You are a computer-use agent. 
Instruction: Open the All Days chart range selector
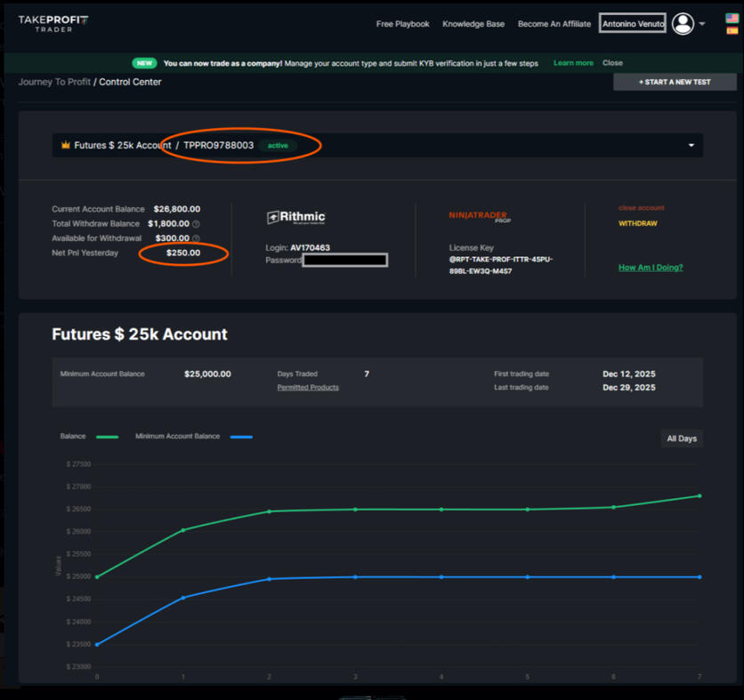(x=682, y=439)
